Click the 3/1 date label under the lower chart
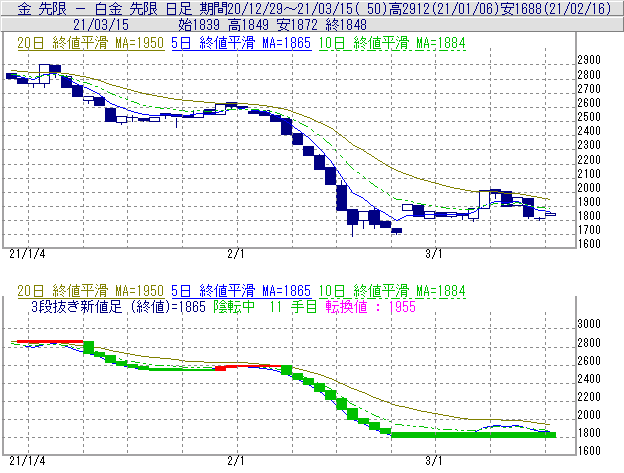624x473 pixels. click(x=433, y=461)
